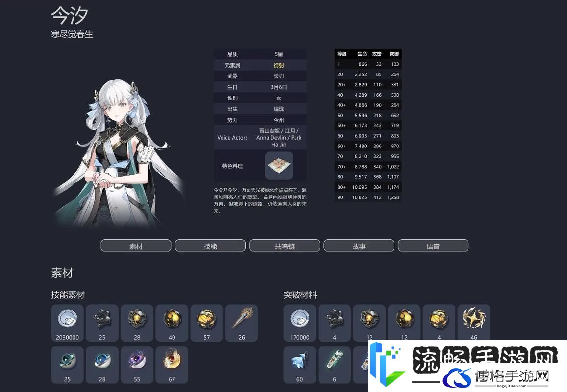
Task: Click the dagger material icon with 26
Action: [242, 323]
